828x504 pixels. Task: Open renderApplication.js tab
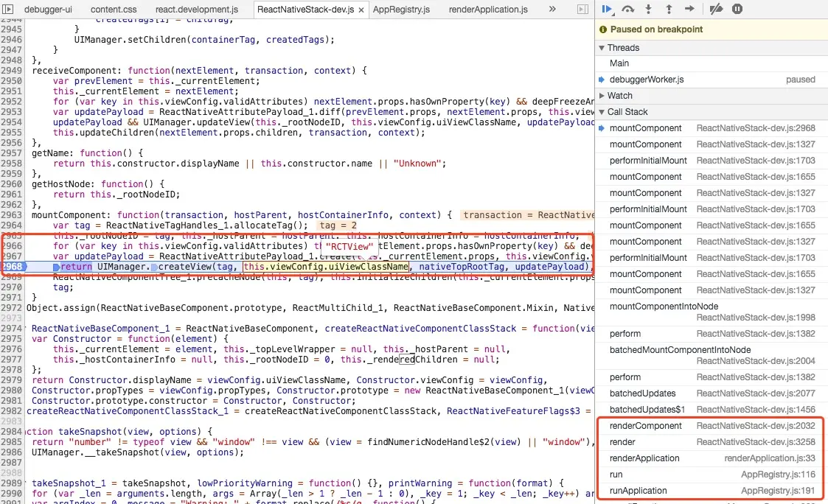488,10
